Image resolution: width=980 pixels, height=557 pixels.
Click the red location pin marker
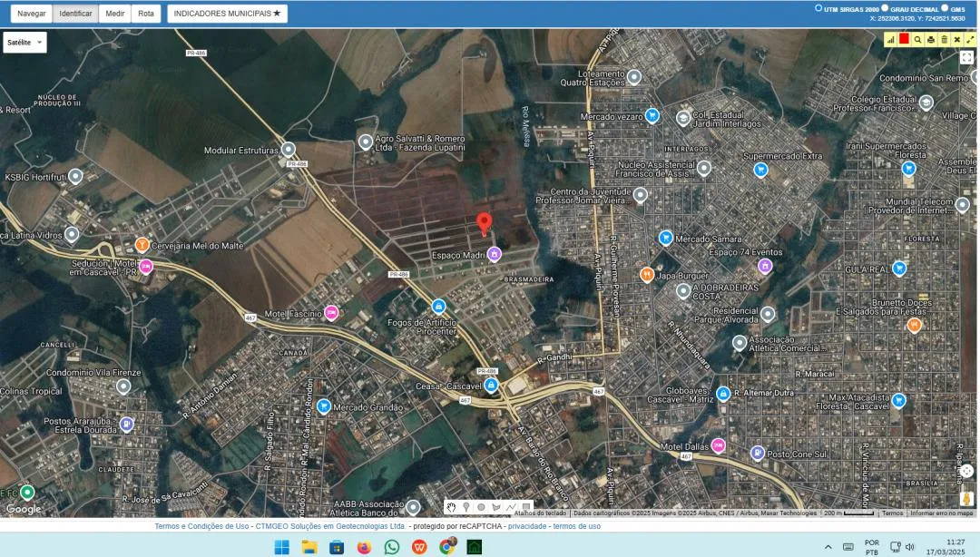[x=484, y=223]
